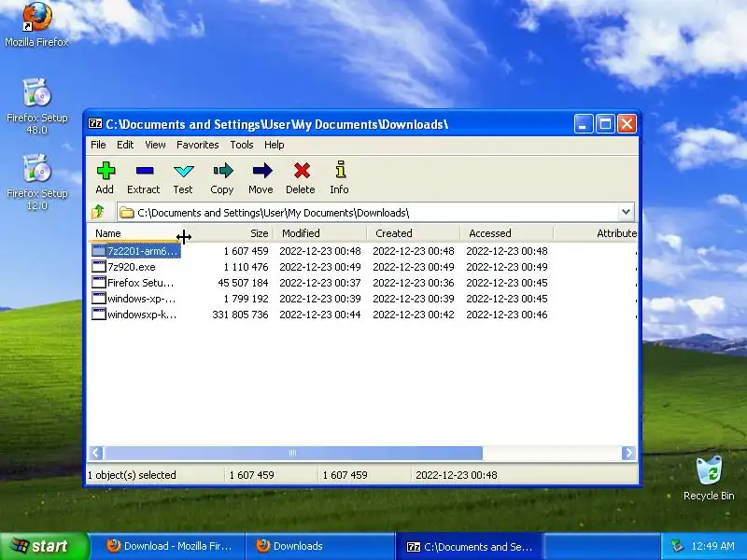This screenshot has width=747, height=560.
Task: Click the horizontal scrollbar thumb
Action: (292, 453)
